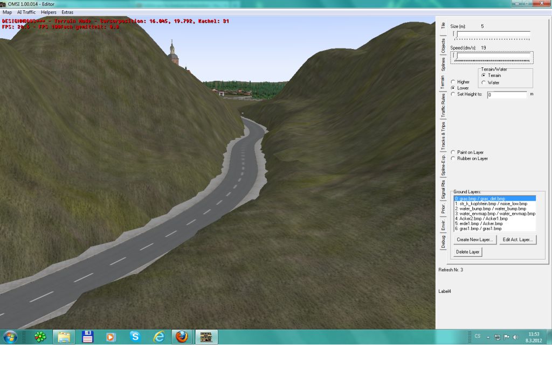Click the Set Height input field
Image resolution: width=552 pixels, height=392 pixels.
[x=507, y=95]
